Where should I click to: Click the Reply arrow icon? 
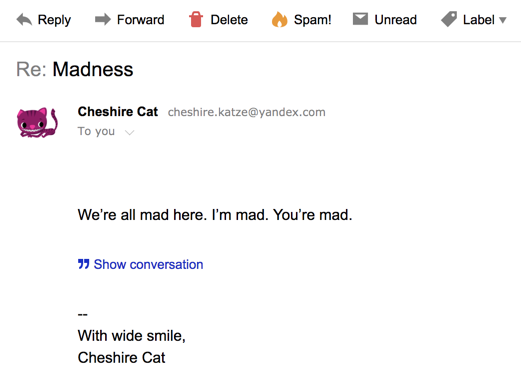pyautogui.click(x=24, y=20)
